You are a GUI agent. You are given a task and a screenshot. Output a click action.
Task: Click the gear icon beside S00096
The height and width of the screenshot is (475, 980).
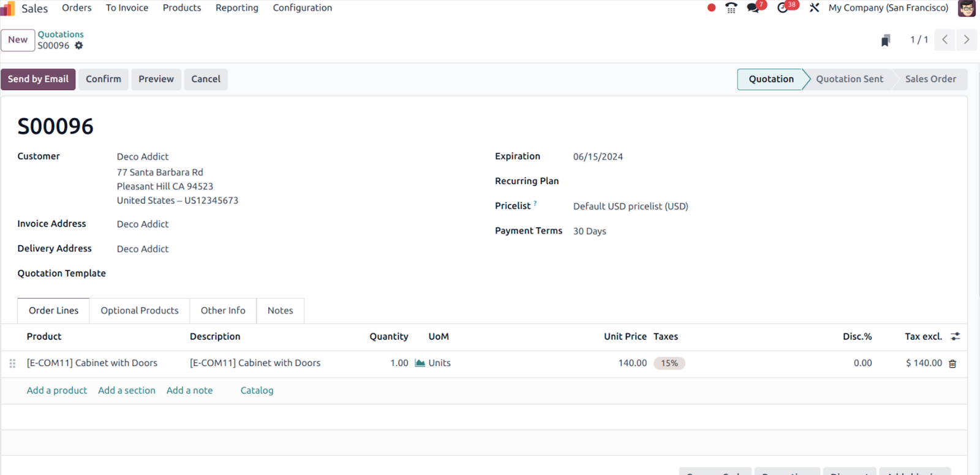[x=78, y=45]
